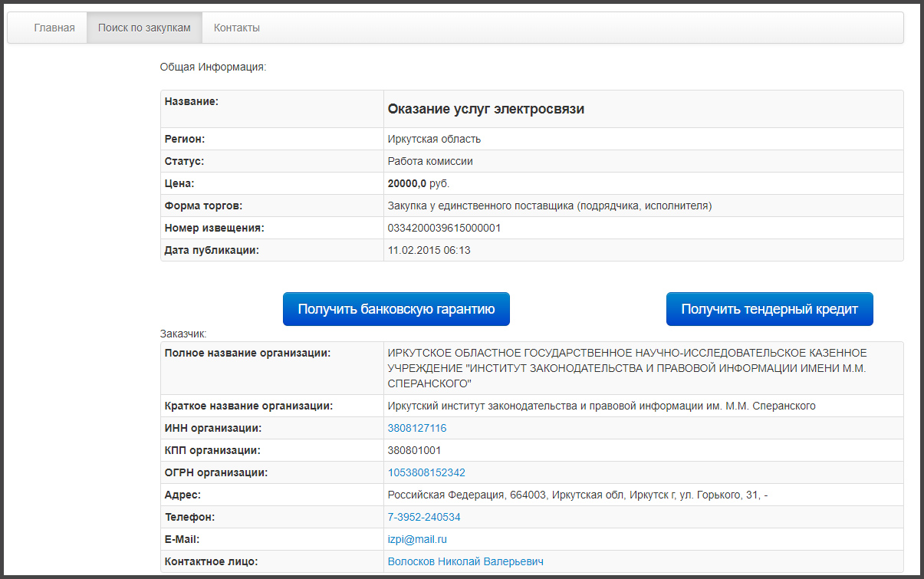Click phone number 7-3952-240534

(x=424, y=517)
